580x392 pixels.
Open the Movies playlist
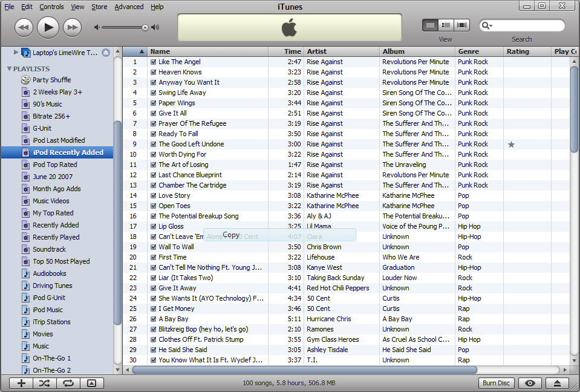[x=42, y=334]
